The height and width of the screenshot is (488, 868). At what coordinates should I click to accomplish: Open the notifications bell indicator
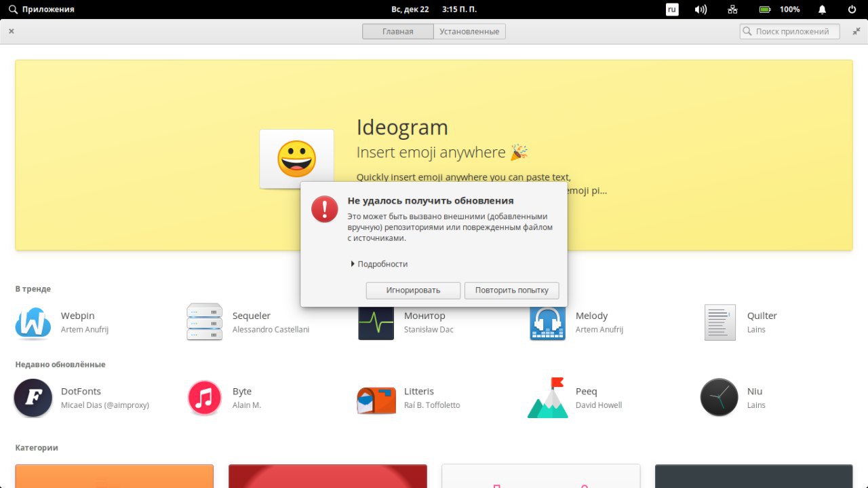coord(823,10)
